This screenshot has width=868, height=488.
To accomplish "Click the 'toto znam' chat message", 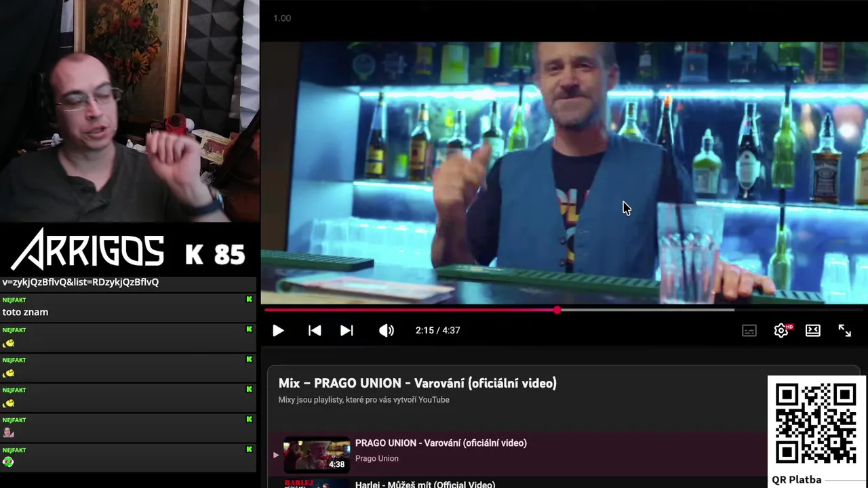I will (x=25, y=312).
